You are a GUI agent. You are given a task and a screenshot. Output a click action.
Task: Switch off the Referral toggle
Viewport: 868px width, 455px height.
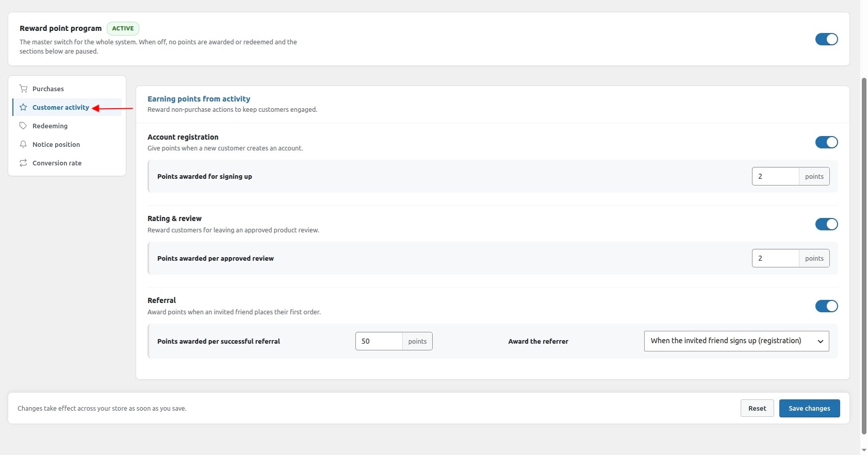pyautogui.click(x=826, y=306)
